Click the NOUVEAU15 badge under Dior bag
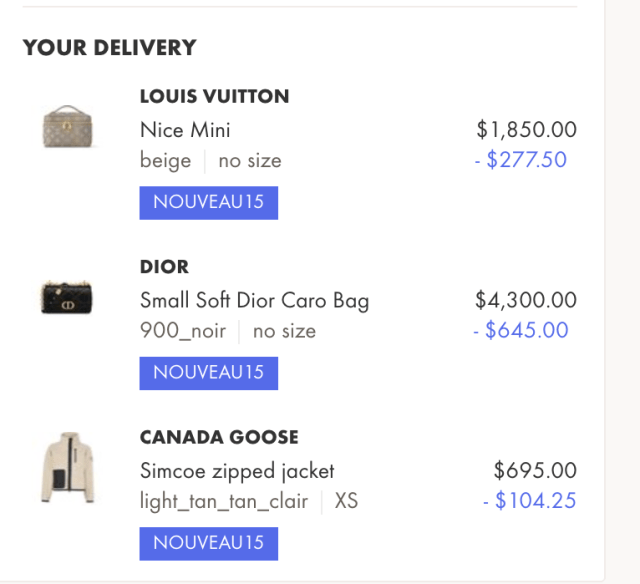This screenshot has width=640, height=584. [208, 372]
